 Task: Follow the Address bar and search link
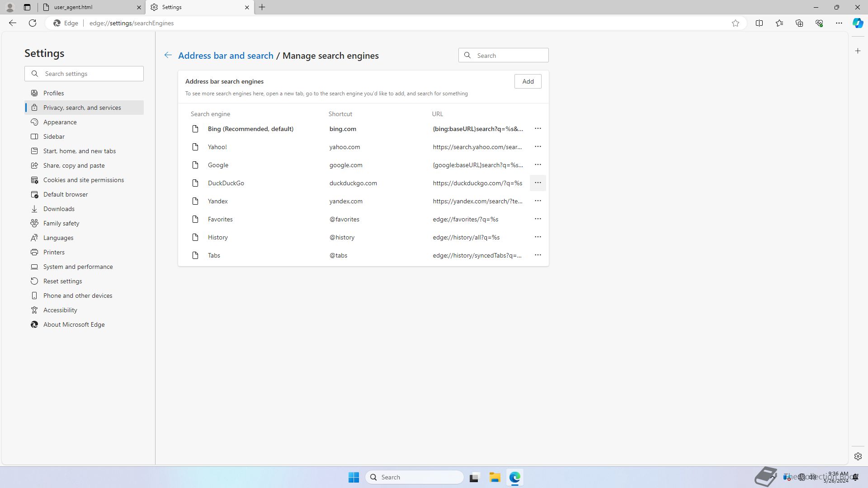coord(226,56)
